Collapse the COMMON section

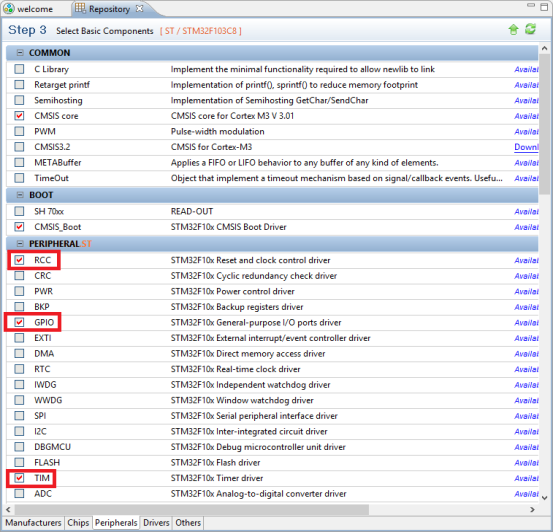click(x=20, y=53)
